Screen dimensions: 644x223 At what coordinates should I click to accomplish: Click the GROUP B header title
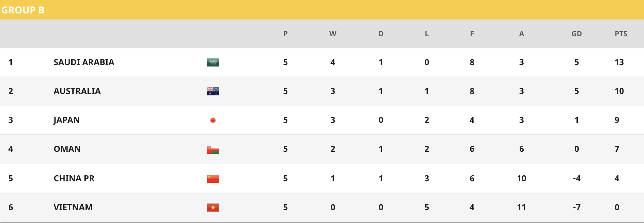23,10
